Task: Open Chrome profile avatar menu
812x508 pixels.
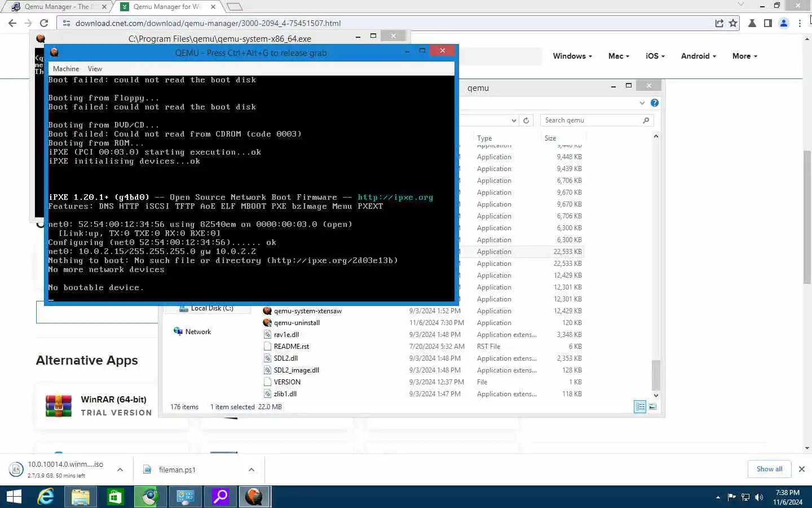Action: 783,23
